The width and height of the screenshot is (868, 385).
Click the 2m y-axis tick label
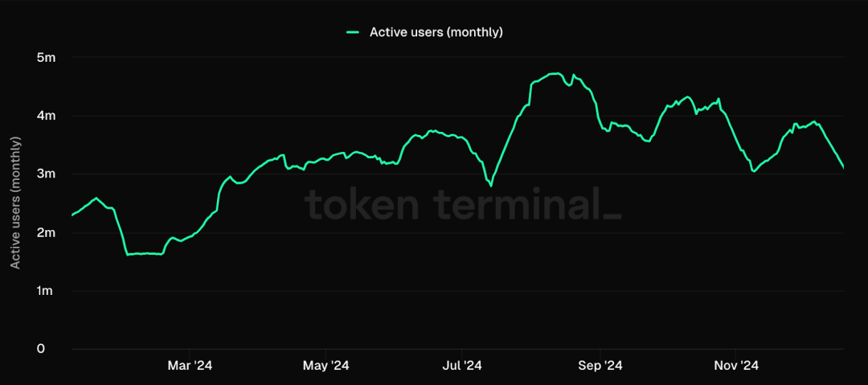coord(45,233)
